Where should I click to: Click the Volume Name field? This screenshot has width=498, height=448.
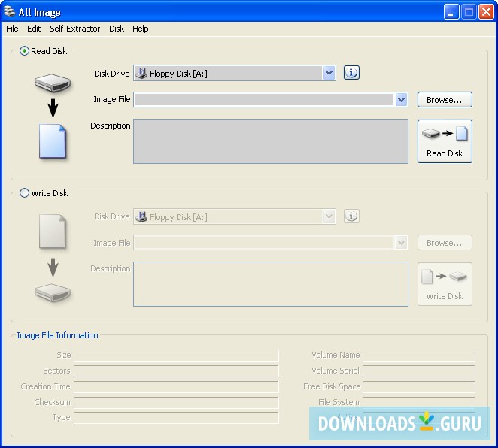(419, 356)
